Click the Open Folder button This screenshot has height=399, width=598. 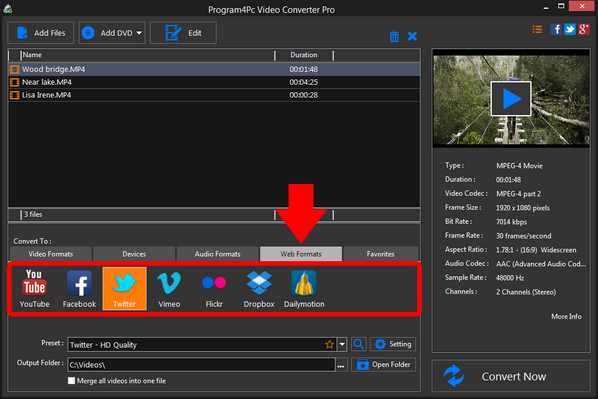pyautogui.click(x=383, y=365)
